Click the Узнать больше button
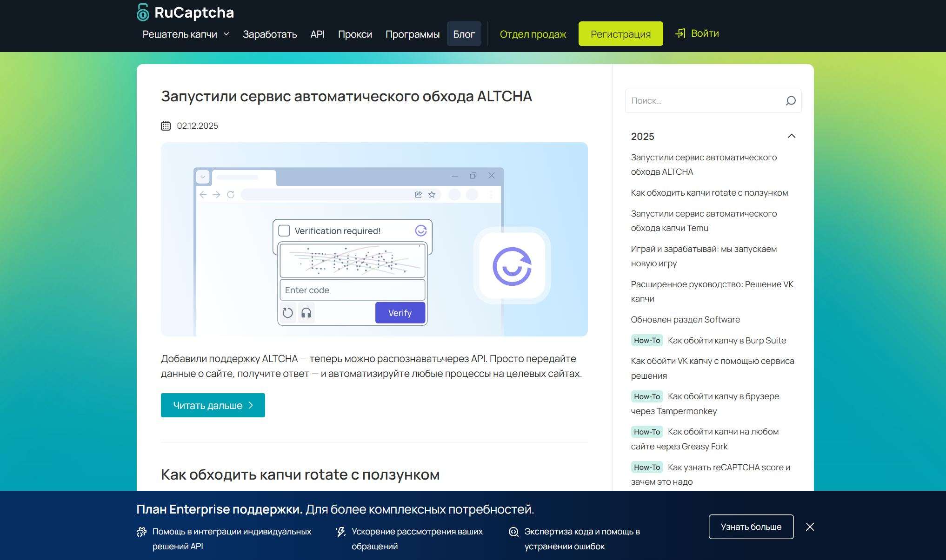Image resolution: width=946 pixels, height=560 pixels. 751,527
